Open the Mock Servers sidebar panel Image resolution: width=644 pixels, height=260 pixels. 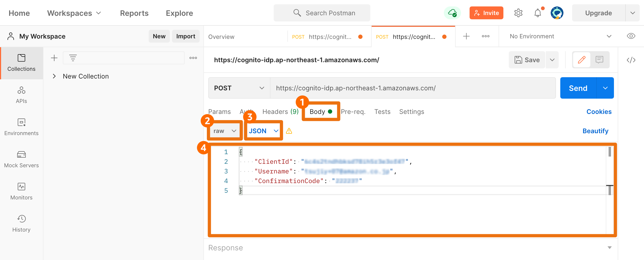[x=21, y=159]
